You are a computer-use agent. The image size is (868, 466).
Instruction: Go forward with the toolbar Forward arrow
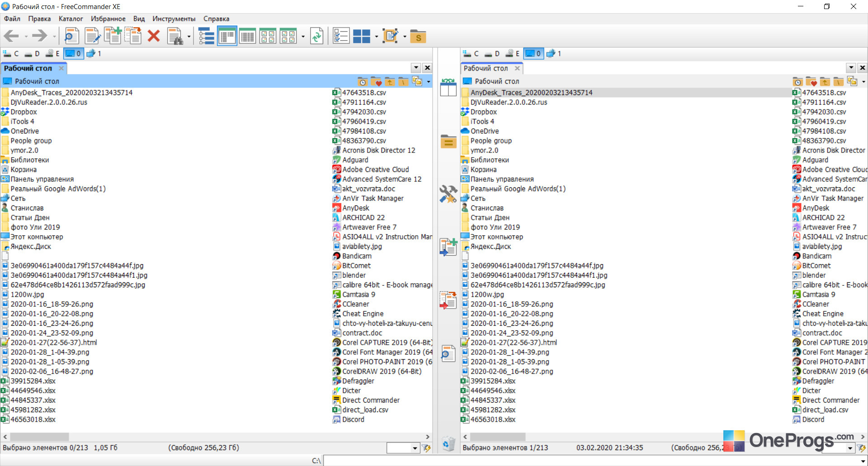(40, 36)
